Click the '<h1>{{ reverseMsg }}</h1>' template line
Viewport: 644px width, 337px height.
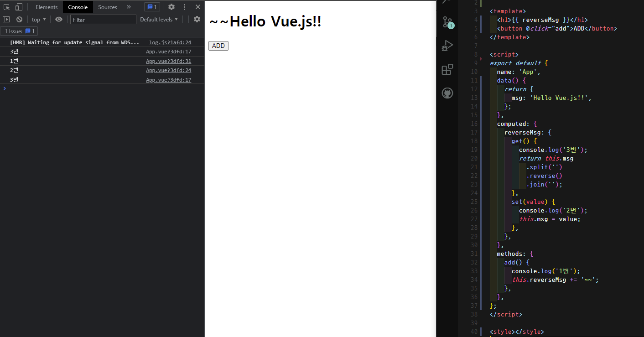542,20
